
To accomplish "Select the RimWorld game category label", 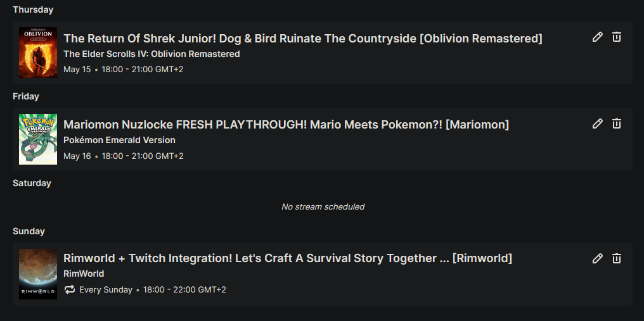I will (84, 274).
